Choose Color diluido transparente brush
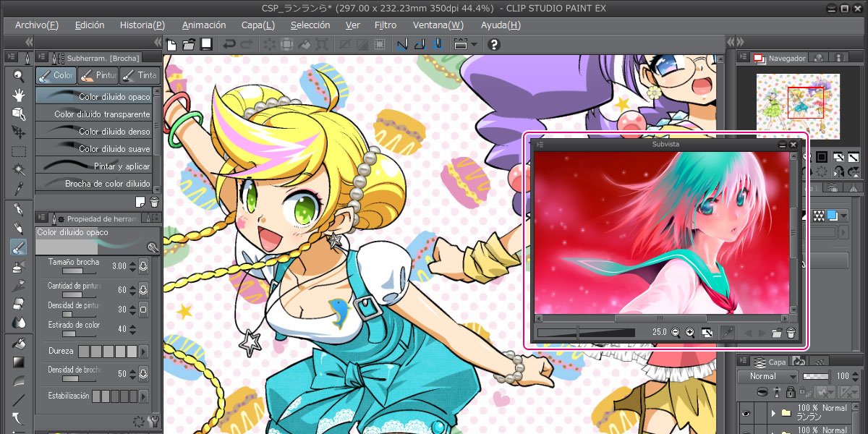This screenshot has height=434, width=868. pos(94,114)
